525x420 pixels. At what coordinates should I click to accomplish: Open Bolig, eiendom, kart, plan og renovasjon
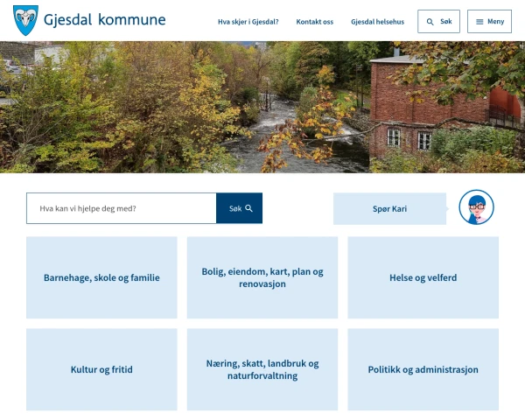pos(262,277)
